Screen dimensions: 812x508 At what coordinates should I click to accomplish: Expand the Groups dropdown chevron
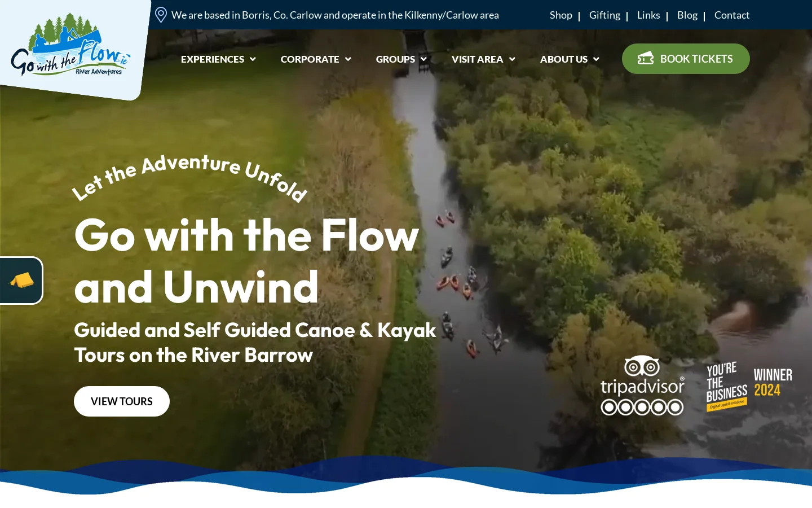coord(423,59)
